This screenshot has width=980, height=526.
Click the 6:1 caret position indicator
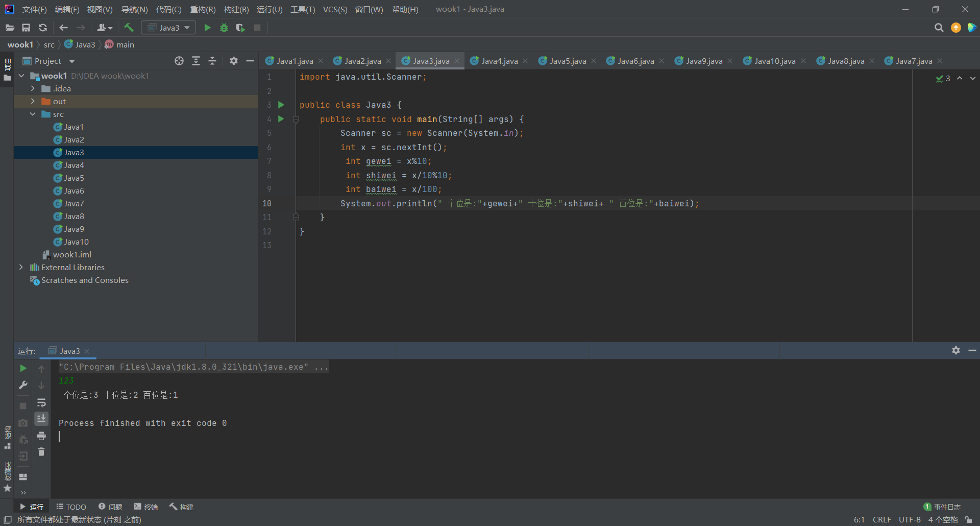(859, 519)
